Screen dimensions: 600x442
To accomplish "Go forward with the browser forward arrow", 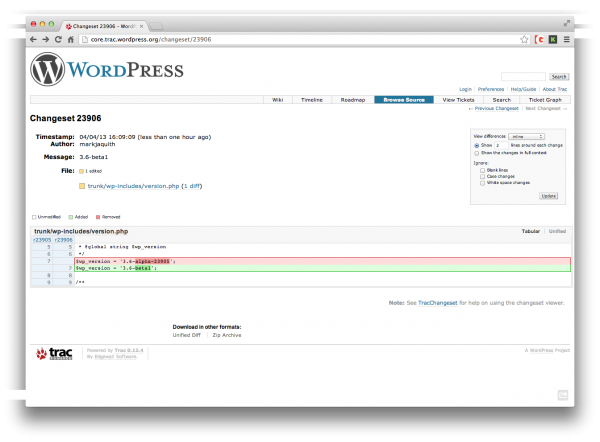I will coord(46,39).
